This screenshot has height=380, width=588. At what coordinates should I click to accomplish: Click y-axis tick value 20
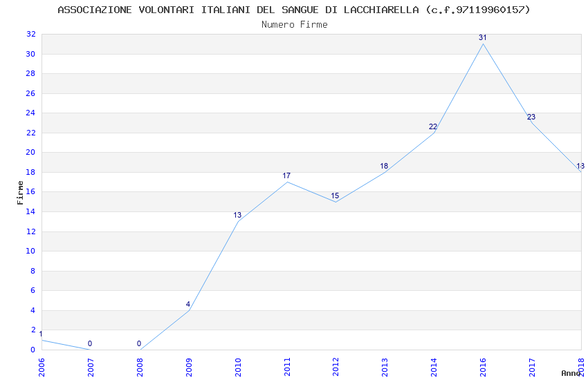(30, 153)
